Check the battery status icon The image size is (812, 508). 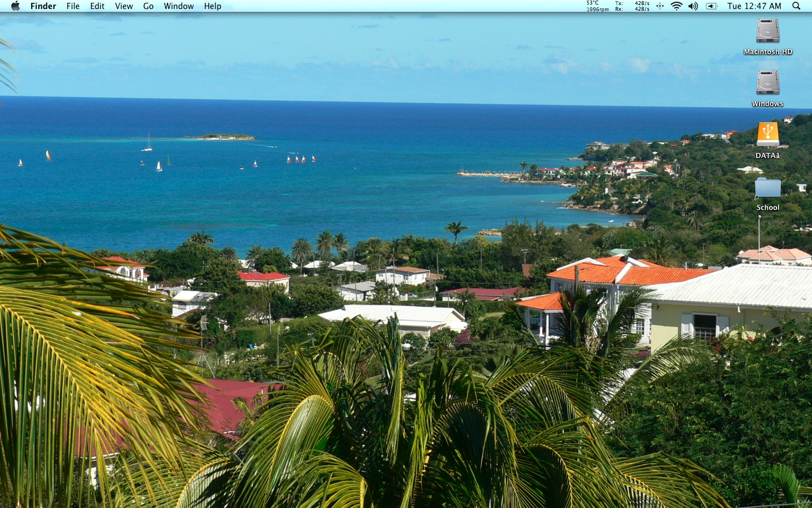(x=710, y=6)
